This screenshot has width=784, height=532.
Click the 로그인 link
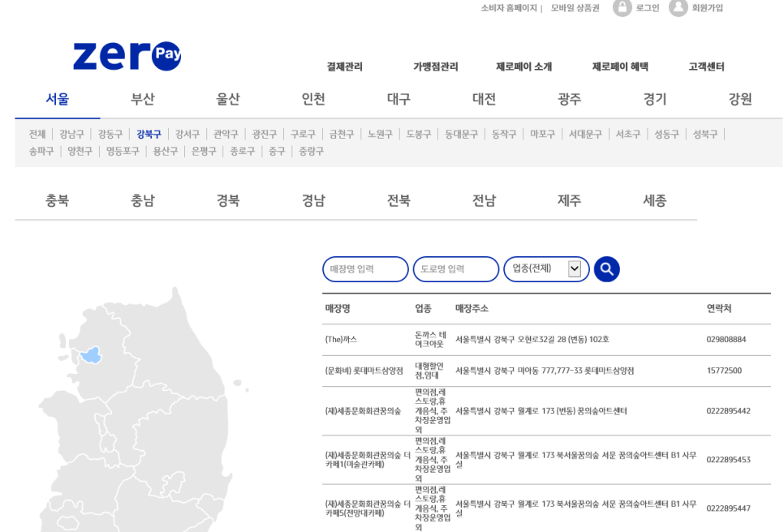tap(648, 8)
